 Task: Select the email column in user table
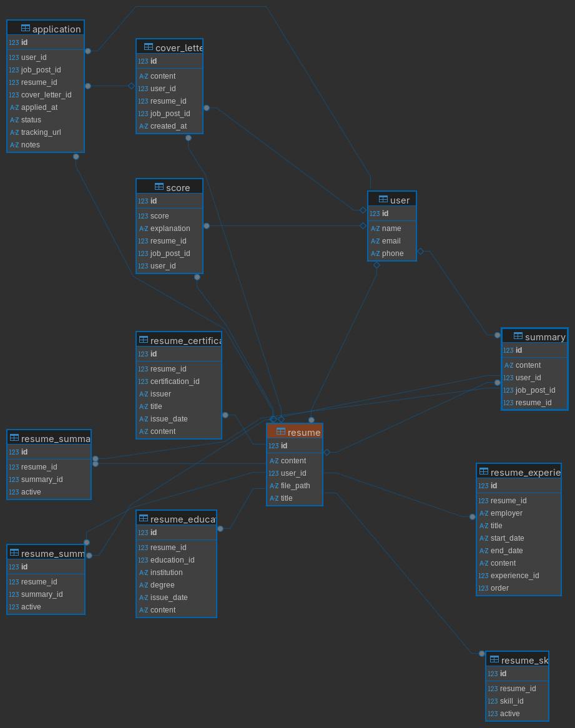[391, 241]
